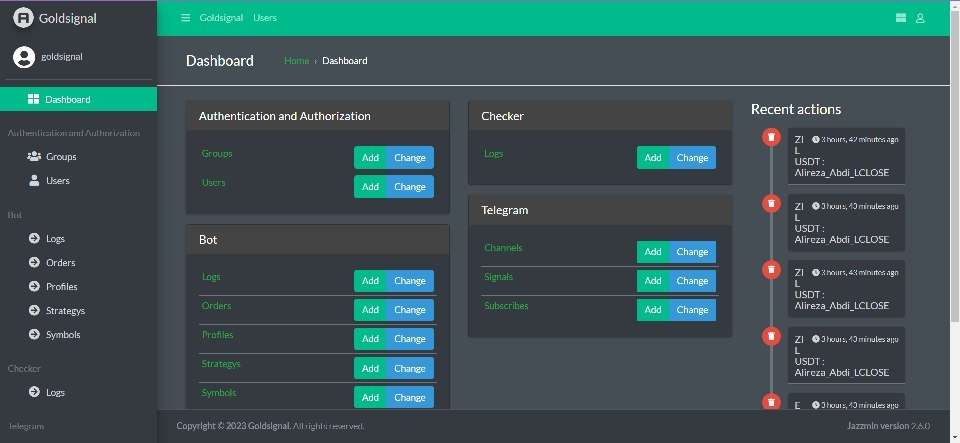This screenshot has height=443, width=960.
Task: Click the Change button for Channels
Action: [x=692, y=251]
